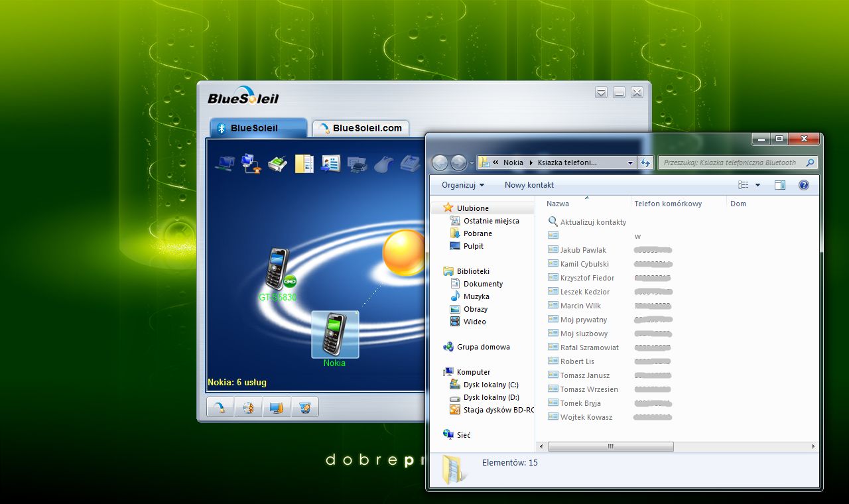Click the magnifier icon in the search box

point(809,162)
